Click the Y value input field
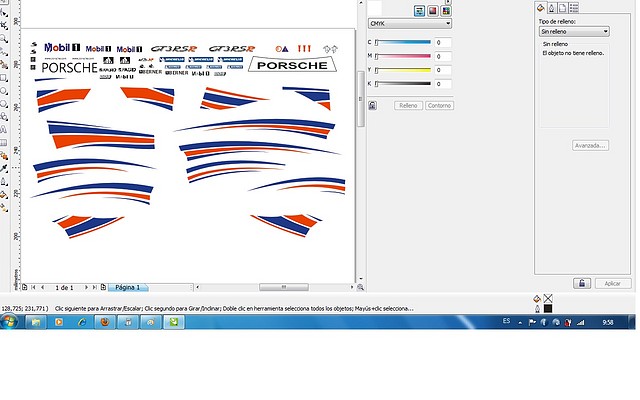The width and height of the screenshot is (640, 400). (443, 70)
